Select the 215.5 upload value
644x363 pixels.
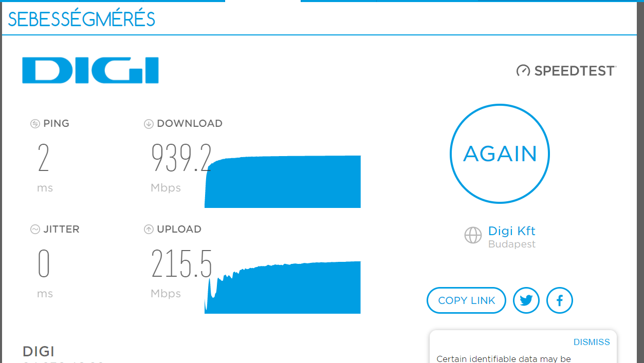[x=181, y=264]
